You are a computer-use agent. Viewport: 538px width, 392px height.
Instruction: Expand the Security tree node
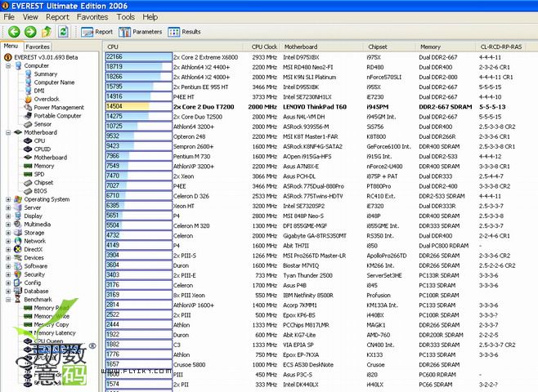(x=8, y=274)
